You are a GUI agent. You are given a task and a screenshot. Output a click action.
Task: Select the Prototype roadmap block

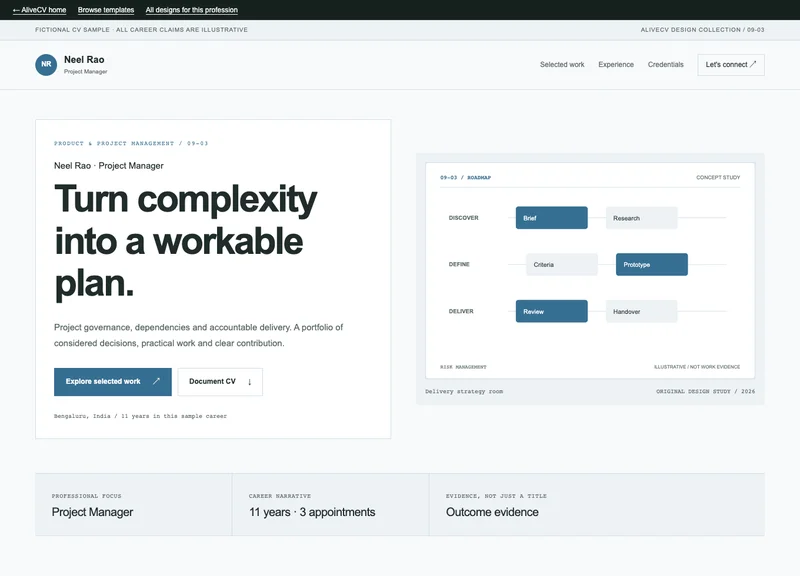tap(652, 264)
